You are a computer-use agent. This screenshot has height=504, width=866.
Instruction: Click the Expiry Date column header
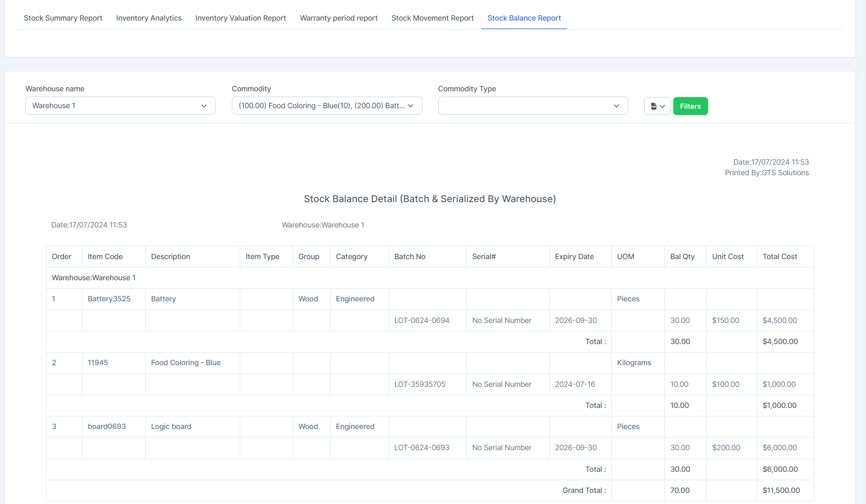pyautogui.click(x=574, y=256)
